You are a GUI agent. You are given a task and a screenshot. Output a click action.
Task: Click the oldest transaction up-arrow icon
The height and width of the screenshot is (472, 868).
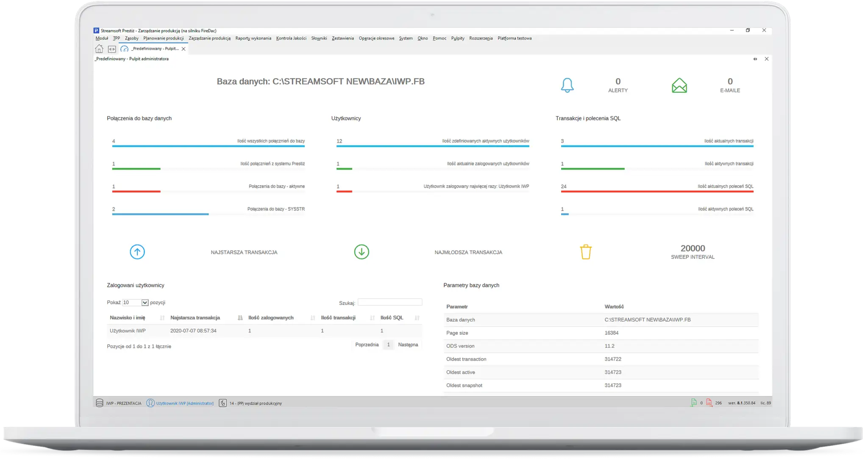[x=137, y=252]
